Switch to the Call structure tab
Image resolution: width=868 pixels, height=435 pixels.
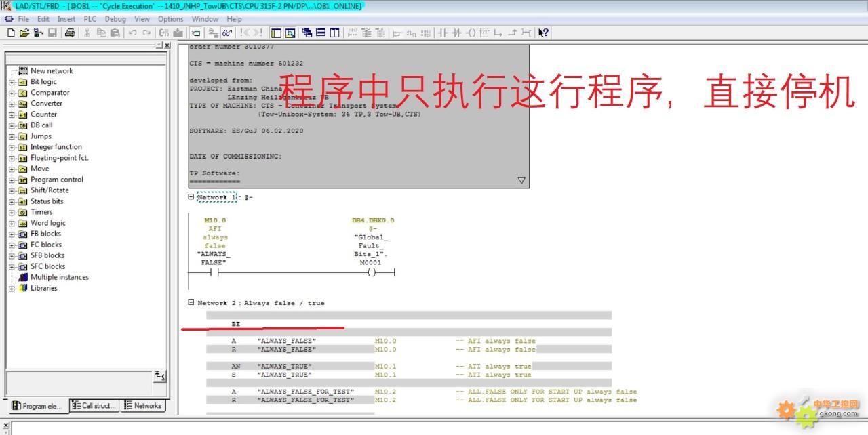(x=94, y=406)
